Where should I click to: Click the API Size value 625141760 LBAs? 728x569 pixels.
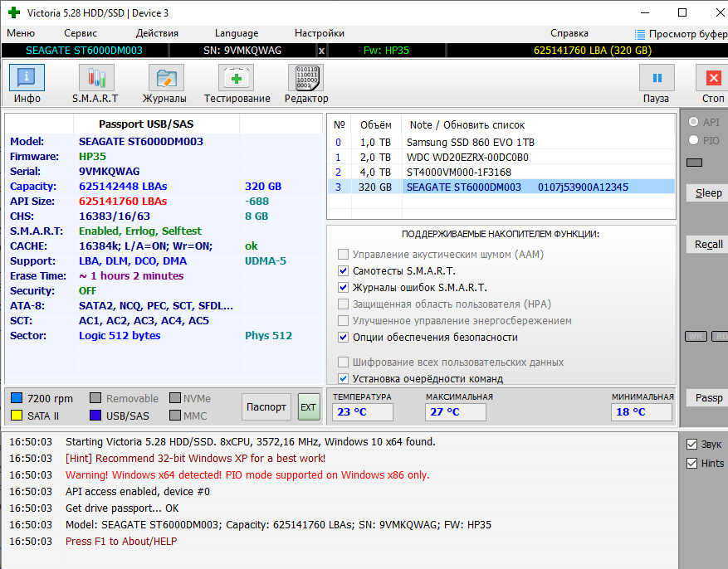123,202
